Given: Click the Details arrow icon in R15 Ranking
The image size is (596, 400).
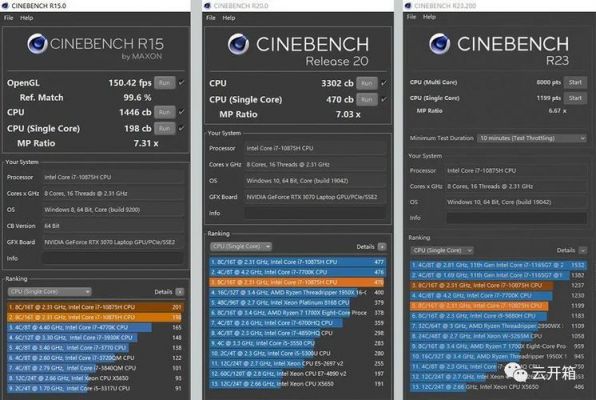Looking at the screenshot, I should pyautogui.click(x=180, y=292).
